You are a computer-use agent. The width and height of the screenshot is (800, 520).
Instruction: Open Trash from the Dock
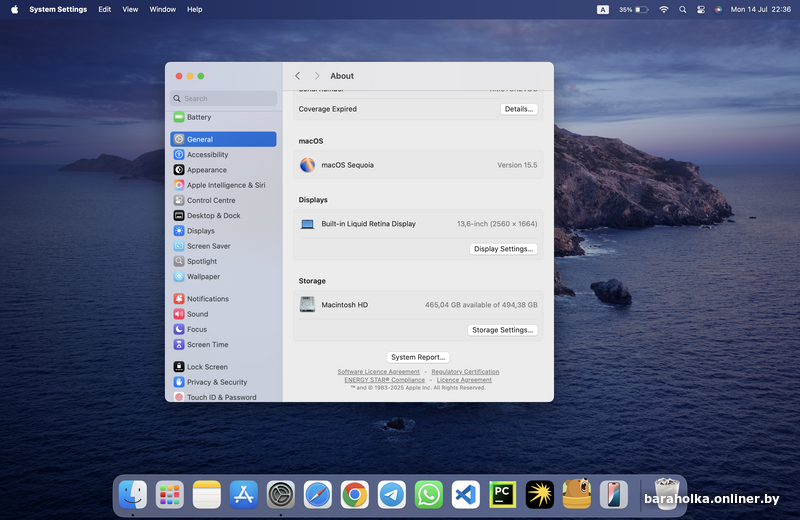(666, 494)
